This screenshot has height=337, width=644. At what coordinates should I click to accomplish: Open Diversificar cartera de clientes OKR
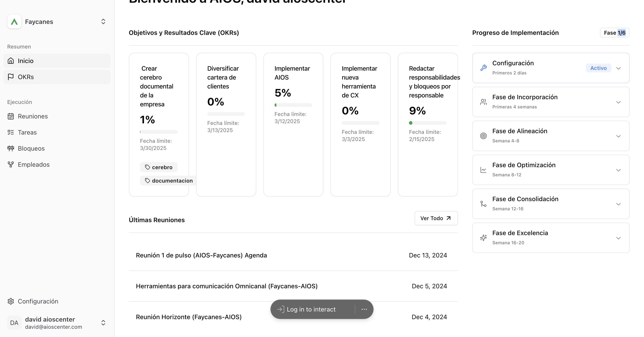pyautogui.click(x=226, y=125)
